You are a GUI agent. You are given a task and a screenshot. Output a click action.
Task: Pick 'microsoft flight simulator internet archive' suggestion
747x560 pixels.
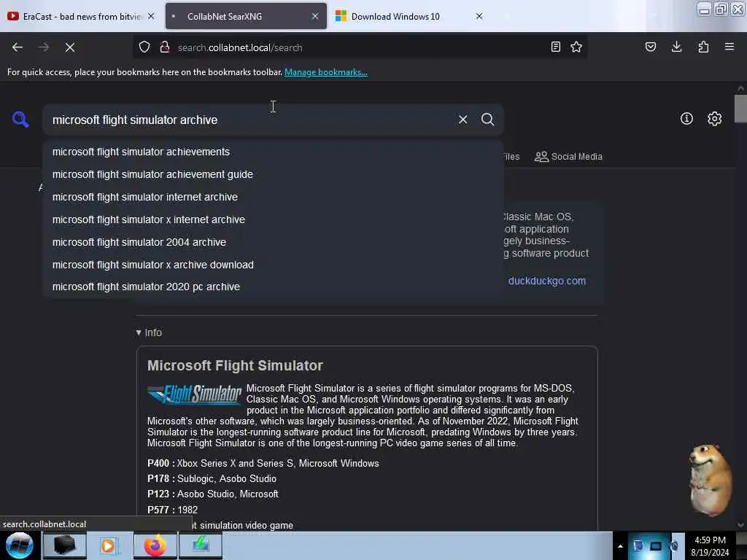(x=273, y=197)
